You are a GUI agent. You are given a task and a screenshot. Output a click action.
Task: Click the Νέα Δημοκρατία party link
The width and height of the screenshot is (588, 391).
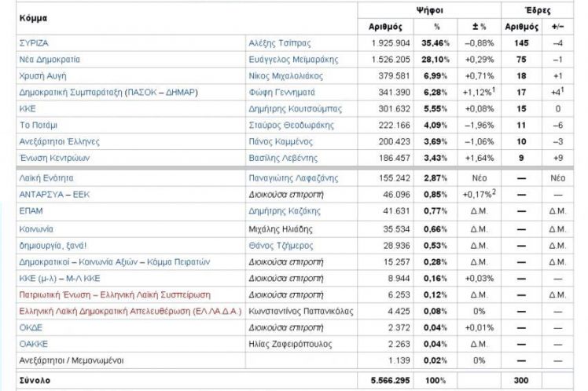click(x=50, y=59)
